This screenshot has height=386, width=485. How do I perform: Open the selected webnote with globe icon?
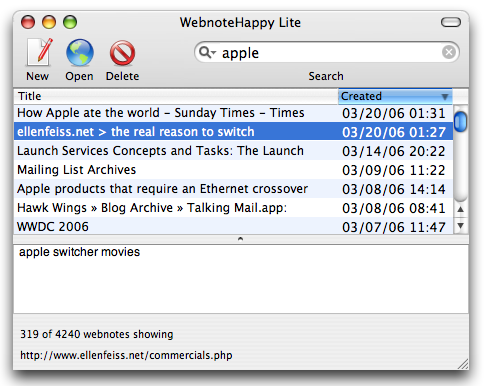pos(80,52)
